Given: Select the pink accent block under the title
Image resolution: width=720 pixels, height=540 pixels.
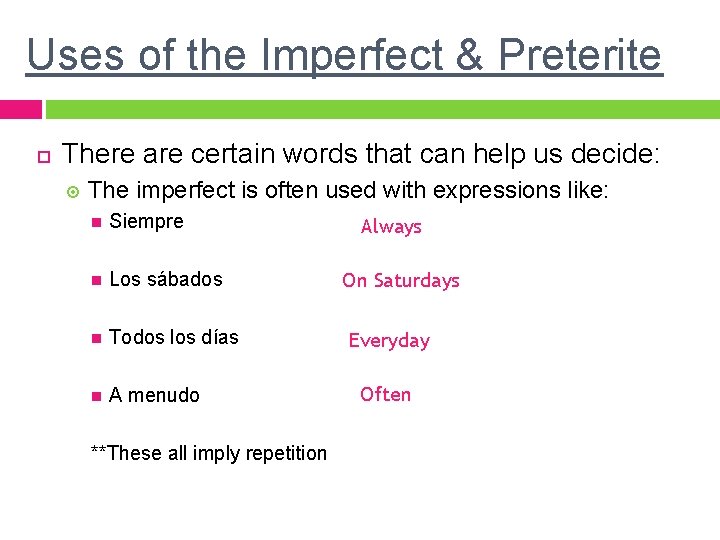Looking at the screenshot, I should click(x=21, y=108).
